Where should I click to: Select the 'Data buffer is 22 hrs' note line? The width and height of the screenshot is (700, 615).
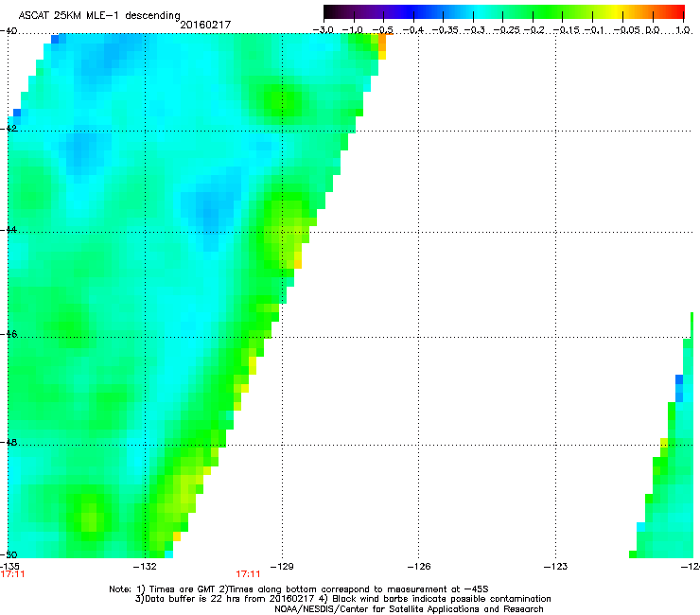(342, 599)
